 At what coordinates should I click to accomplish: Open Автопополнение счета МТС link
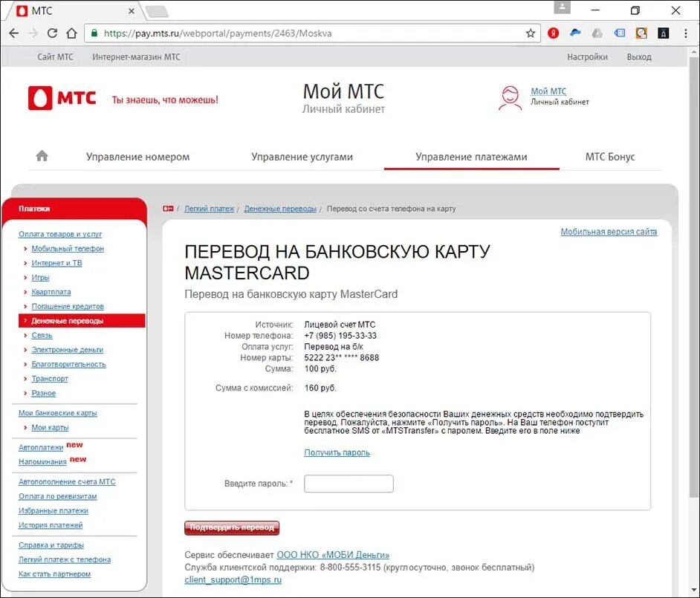(67, 481)
